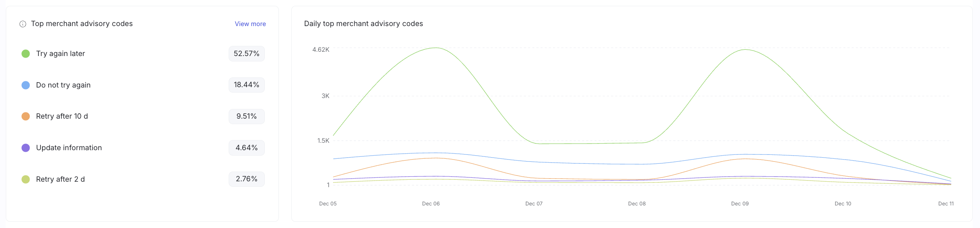
Task: Toggle the Update information series visibility
Action: coord(69,147)
